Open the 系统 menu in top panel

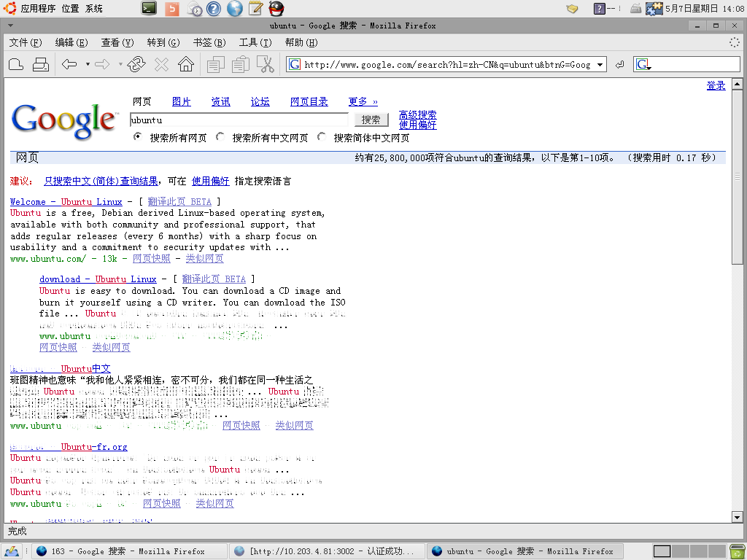pos(94,9)
